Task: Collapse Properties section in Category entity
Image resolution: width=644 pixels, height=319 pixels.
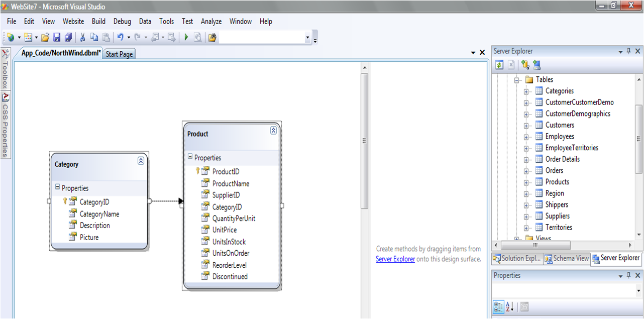Action: pyautogui.click(x=57, y=187)
